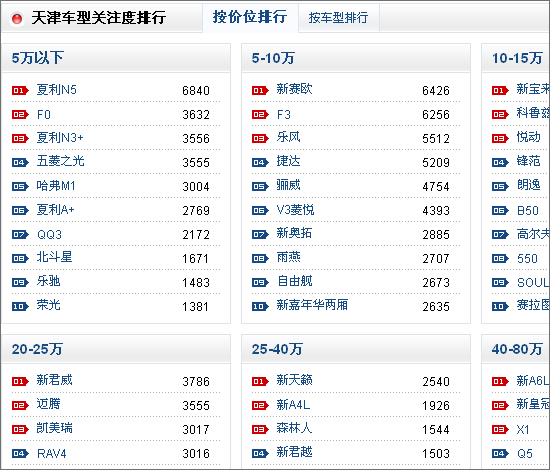The image size is (550, 470).
Task: Click the red 01 rank badge for 夏利N5
Action: [20, 90]
